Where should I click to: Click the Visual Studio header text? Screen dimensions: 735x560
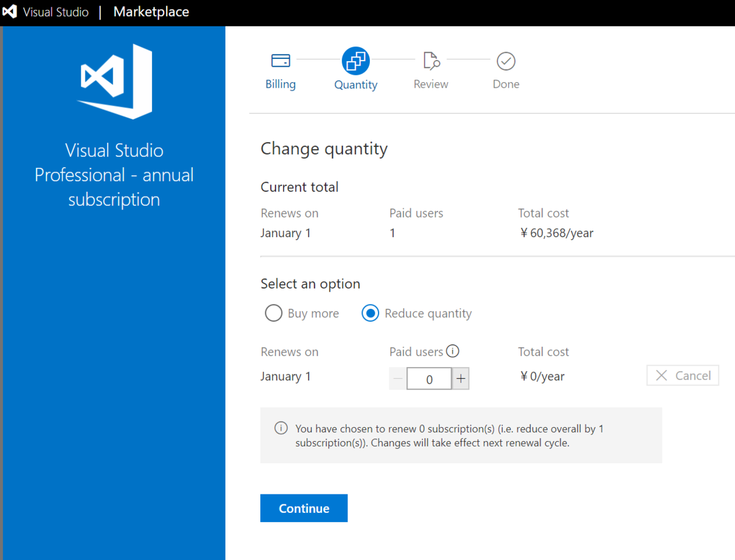(56, 12)
